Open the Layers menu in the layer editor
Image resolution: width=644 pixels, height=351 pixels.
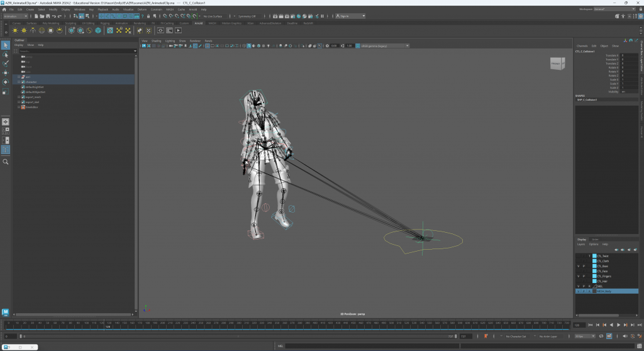(581, 244)
